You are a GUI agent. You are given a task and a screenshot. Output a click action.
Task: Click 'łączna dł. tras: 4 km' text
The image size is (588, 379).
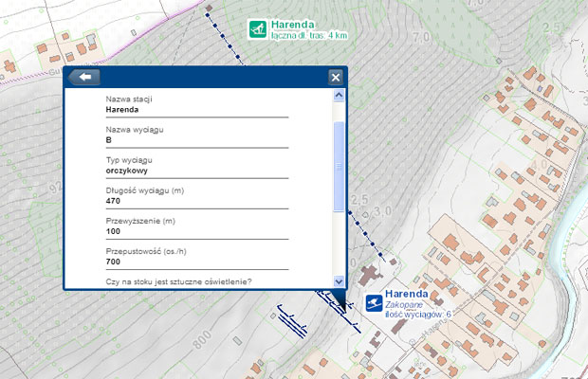tap(309, 36)
